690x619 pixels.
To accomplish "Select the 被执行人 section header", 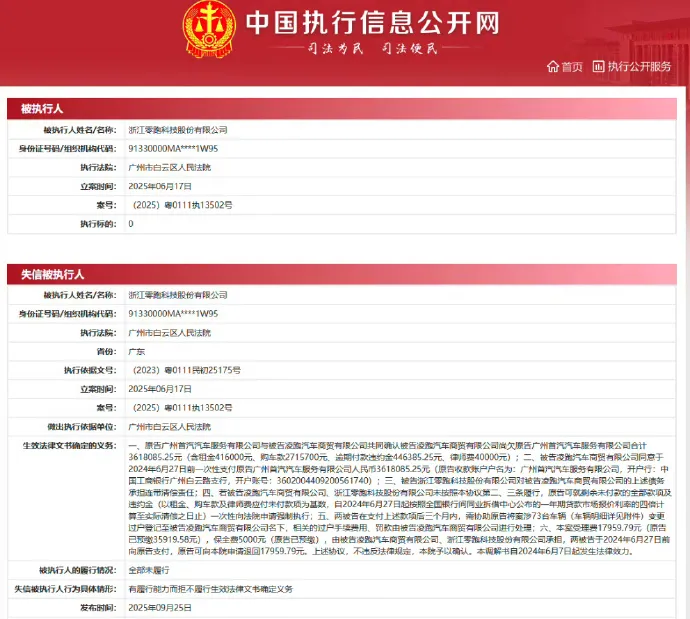I will [x=42, y=107].
